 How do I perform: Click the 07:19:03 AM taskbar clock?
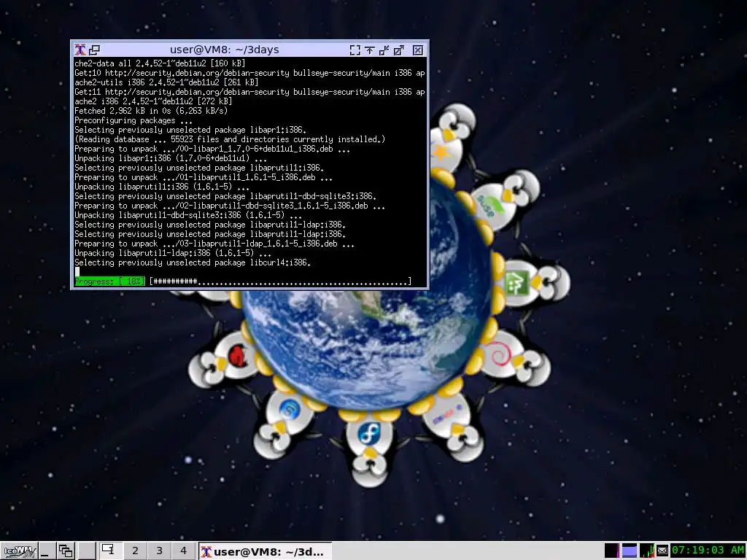tap(708, 551)
